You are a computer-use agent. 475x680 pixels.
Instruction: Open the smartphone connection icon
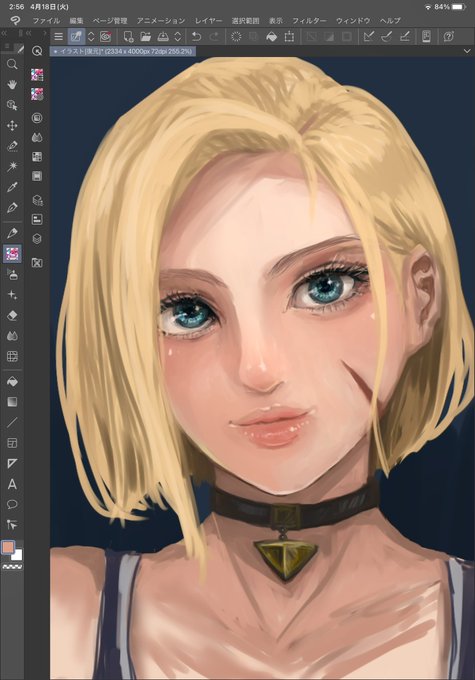[x=426, y=36]
